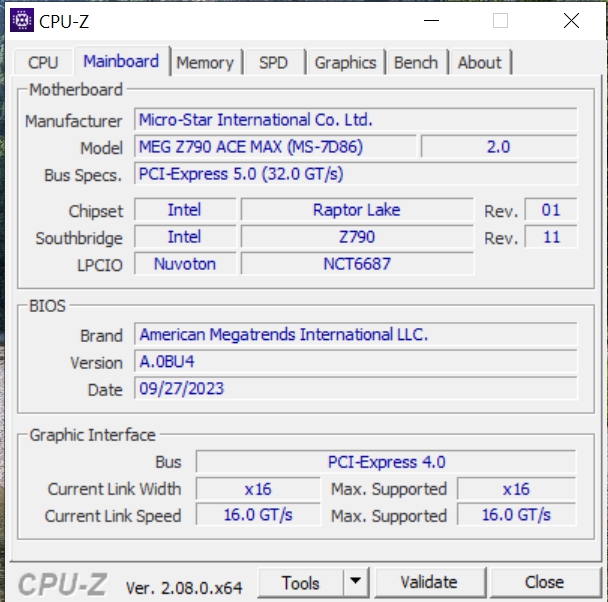Click the NCT6687 LPCIO model value
The width and height of the screenshot is (608, 602).
tap(357, 264)
